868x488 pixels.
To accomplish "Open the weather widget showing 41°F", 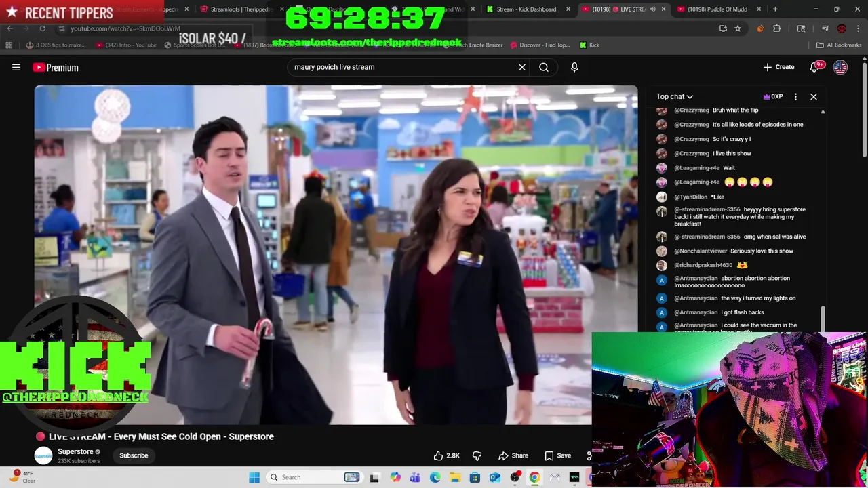I will click(23, 477).
